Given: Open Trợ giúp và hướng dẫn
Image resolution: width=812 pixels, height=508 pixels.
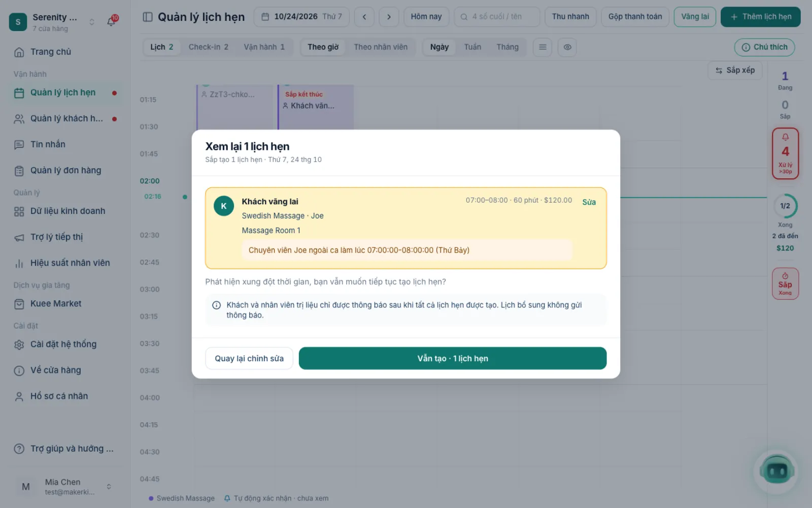Looking at the screenshot, I should point(65,449).
